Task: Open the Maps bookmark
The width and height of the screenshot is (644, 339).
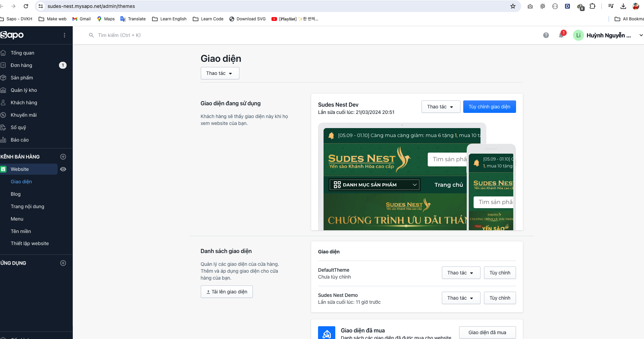Action: 106,19
